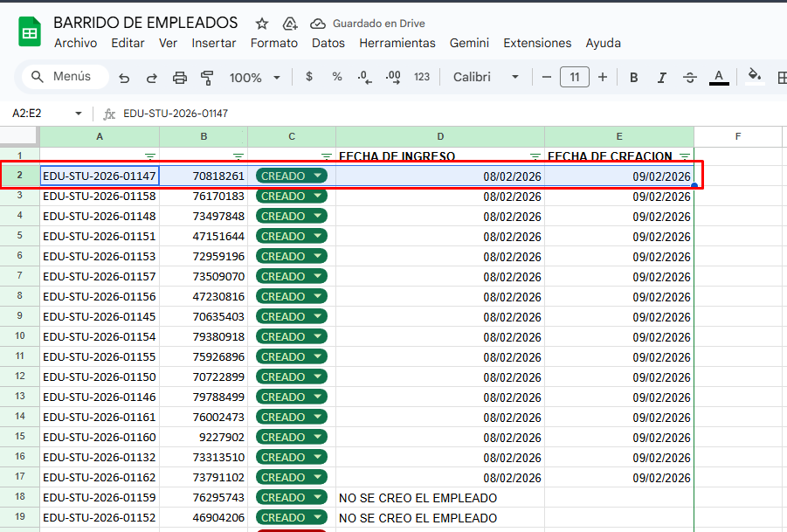The height and width of the screenshot is (532, 787).
Task: Apply currency format with dollar icon
Action: coord(309,77)
